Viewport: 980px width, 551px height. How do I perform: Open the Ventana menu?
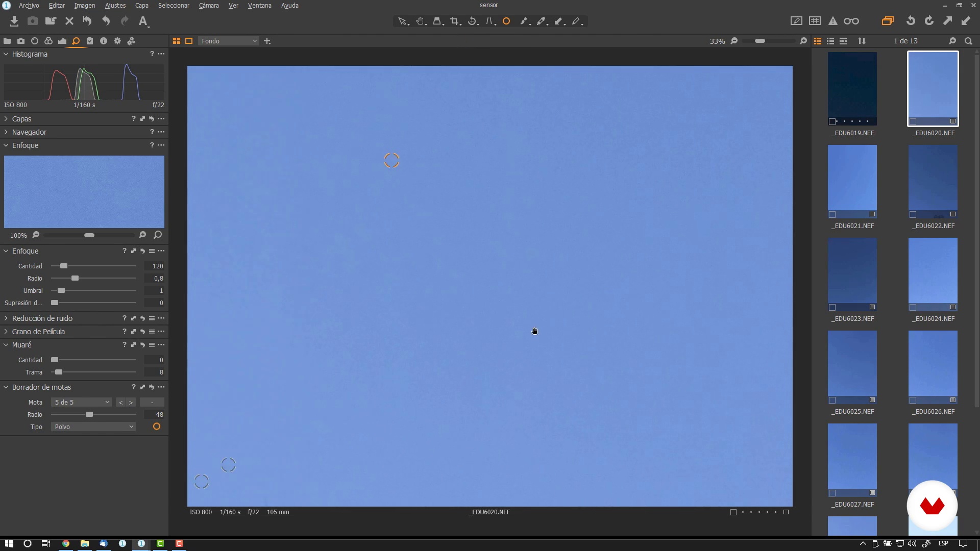click(x=259, y=5)
